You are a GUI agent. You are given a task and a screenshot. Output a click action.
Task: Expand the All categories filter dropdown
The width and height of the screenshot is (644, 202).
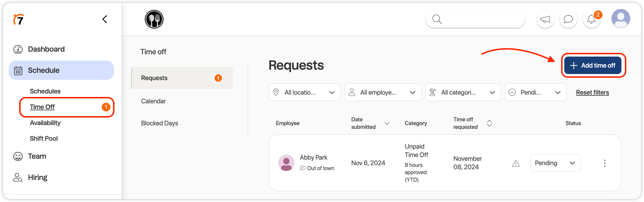(463, 92)
